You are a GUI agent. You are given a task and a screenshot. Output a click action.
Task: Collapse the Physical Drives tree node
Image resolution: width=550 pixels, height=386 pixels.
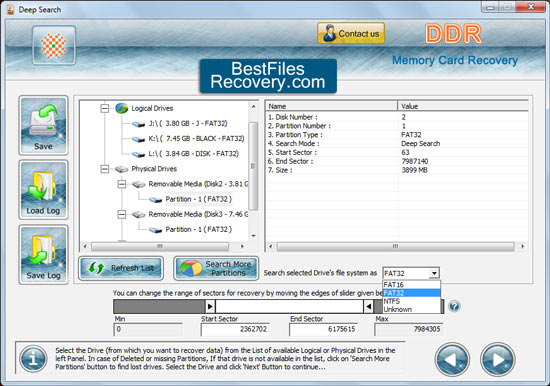point(105,169)
